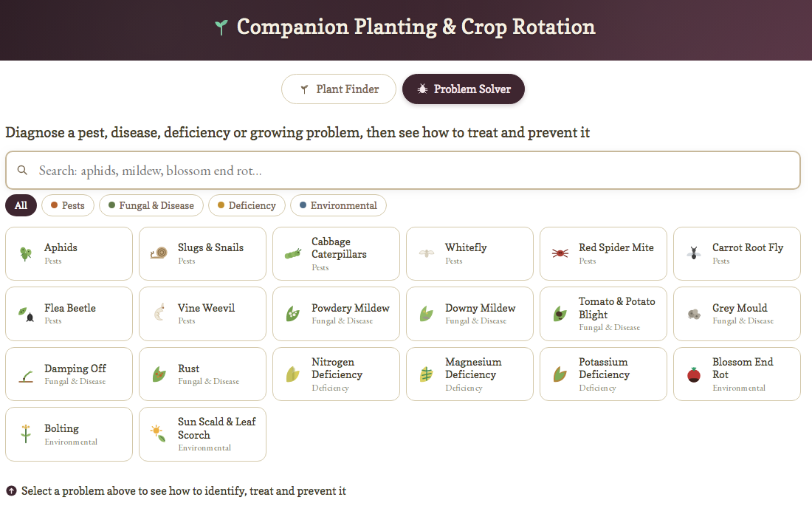Select the Carrot Root Fly card

737,253
